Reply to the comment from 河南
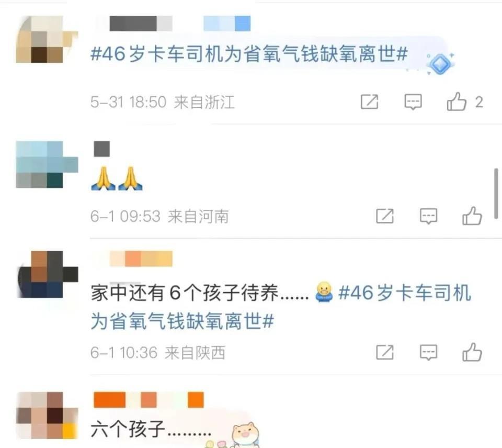Image resolution: width=502 pixels, height=448 pixels. tap(428, 216)
